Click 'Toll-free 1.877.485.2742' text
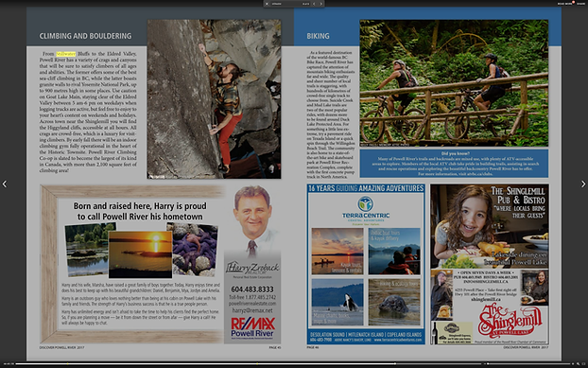The width and height of the screenshot is (588, 368). 252,297
